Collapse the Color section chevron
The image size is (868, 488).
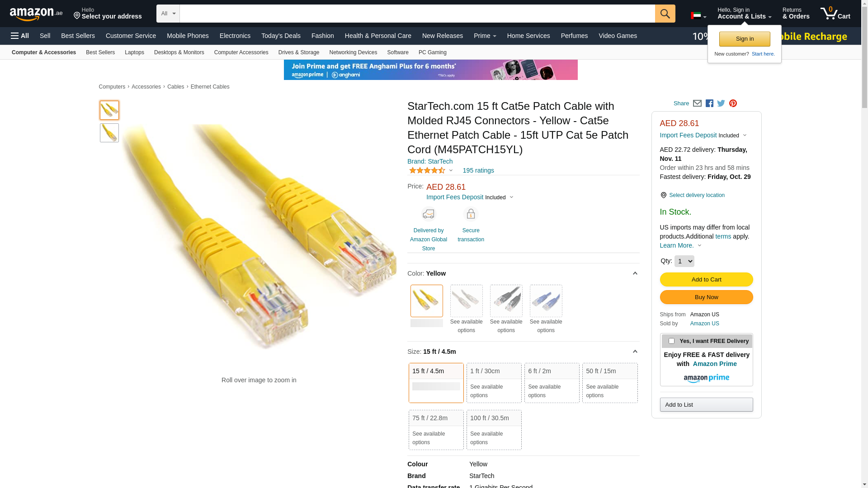click(635, 273)
